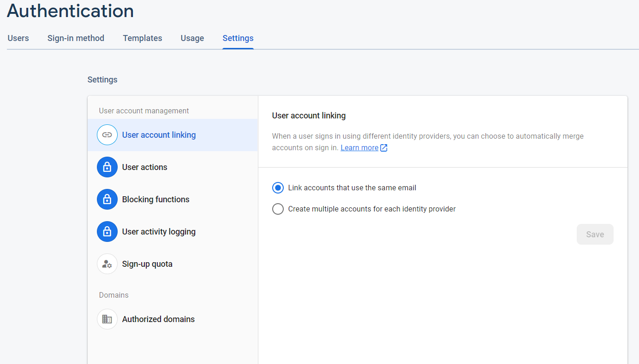Screen dimensions: 639x364
Task: Click the Authorized domains building icon
Action: point(107,319)
